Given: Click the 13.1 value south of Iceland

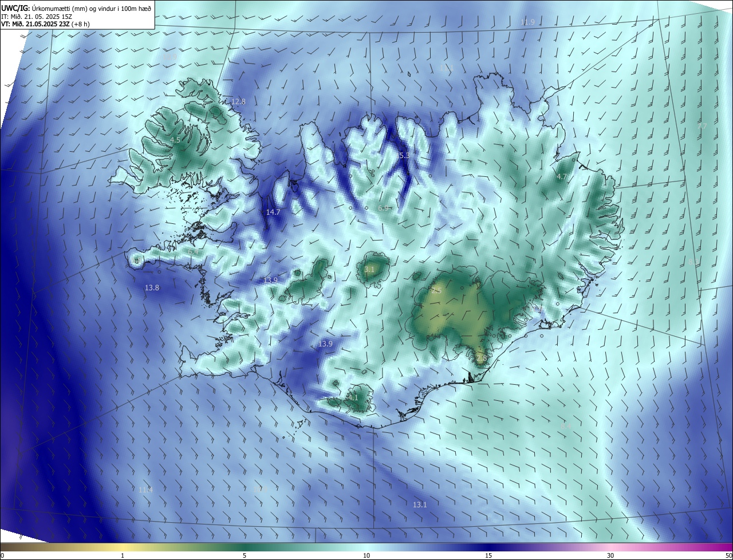Looking at the screenshot, I should coord(420,505).
